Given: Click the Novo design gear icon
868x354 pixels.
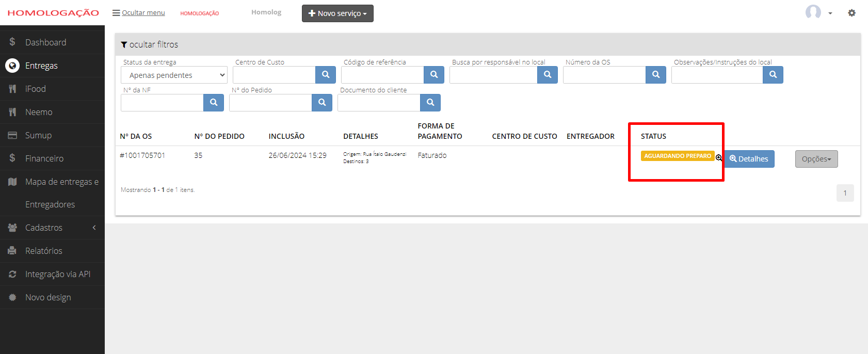Looking at the screenshot, I should click(12, 297).
